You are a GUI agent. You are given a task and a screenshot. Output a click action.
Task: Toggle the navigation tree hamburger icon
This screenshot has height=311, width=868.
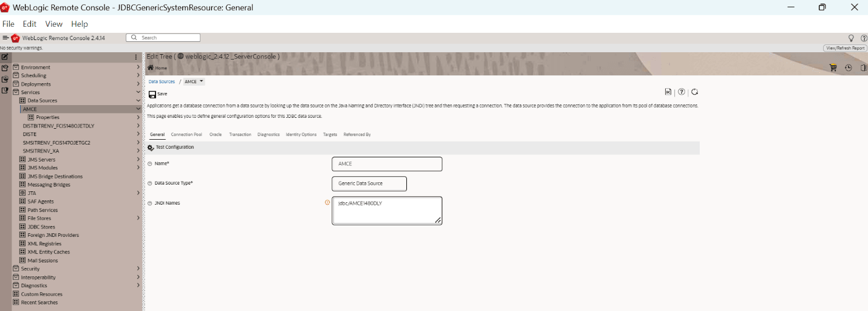click(5, 38)
